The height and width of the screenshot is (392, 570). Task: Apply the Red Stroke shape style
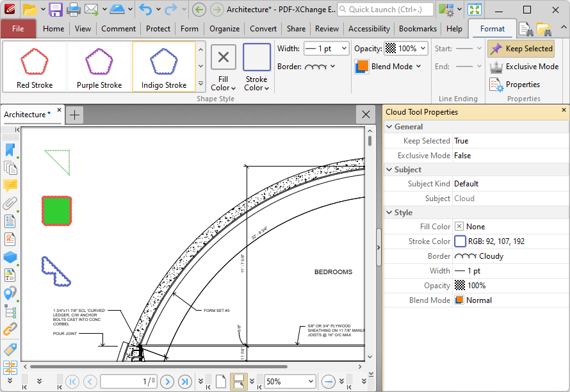point(33,66)
